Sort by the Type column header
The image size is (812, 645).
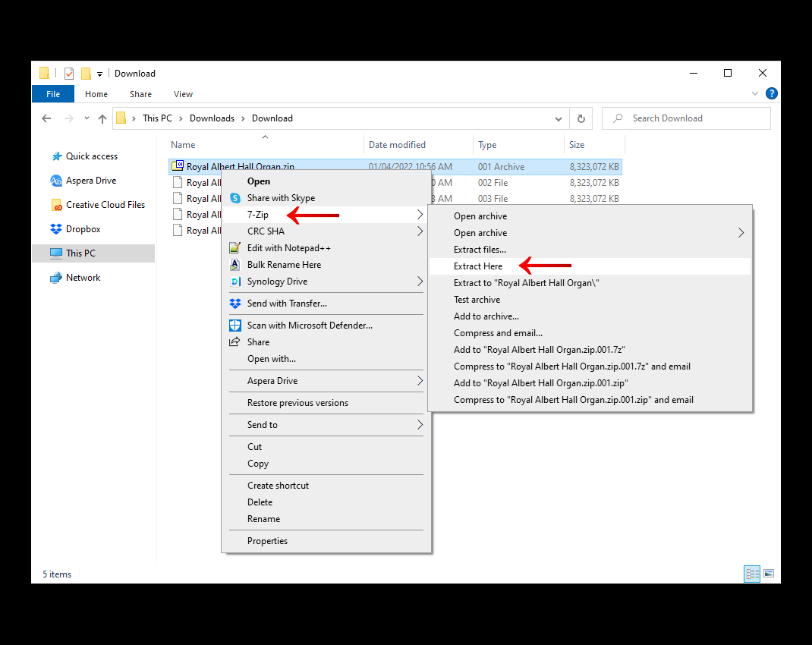point(518,145)
